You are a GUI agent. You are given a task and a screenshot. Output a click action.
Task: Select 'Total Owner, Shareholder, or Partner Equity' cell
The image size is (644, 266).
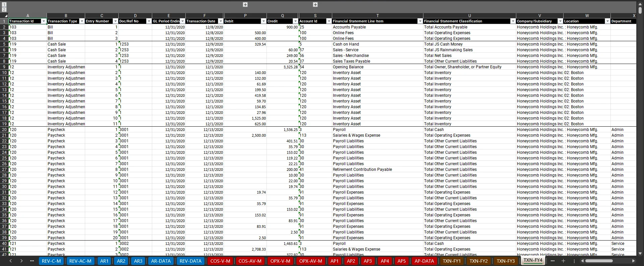point(469,67)
